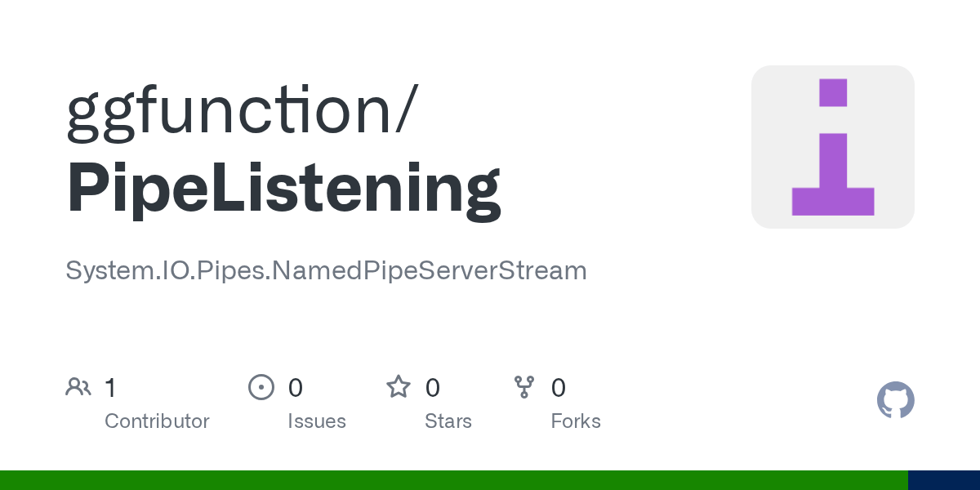Viewport: 980px width, 490px height.
Task: Click the contributors people icon
Action: coord(78,387)
